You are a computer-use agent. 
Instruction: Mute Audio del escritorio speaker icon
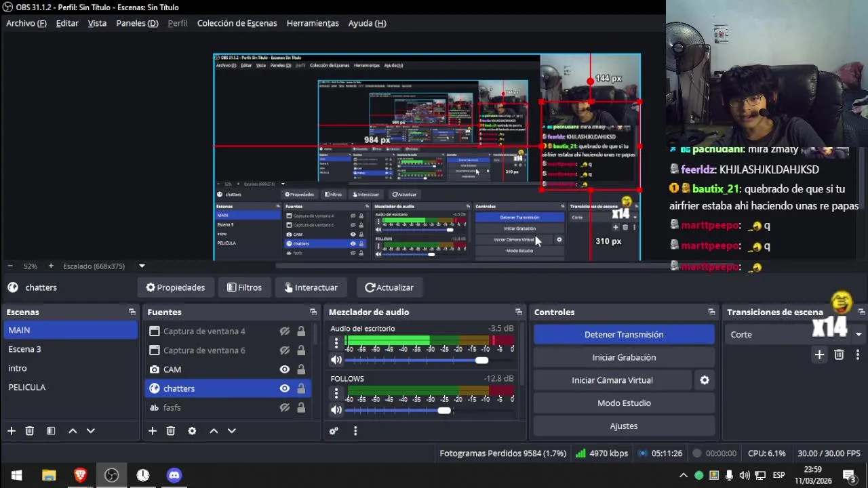(336, 361)
